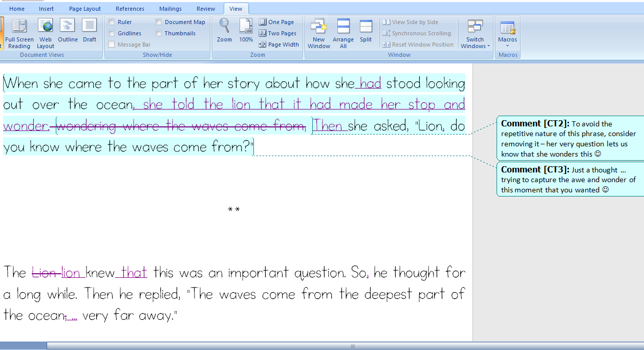Open the Review tab
This screenshot has width=644, height=350.
[206, 9]
